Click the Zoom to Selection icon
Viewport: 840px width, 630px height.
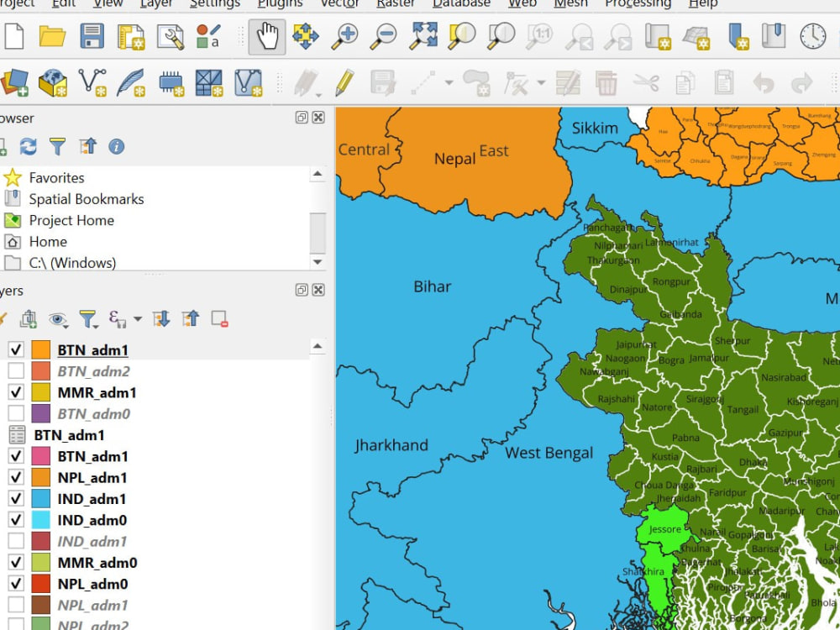[462, 36]
